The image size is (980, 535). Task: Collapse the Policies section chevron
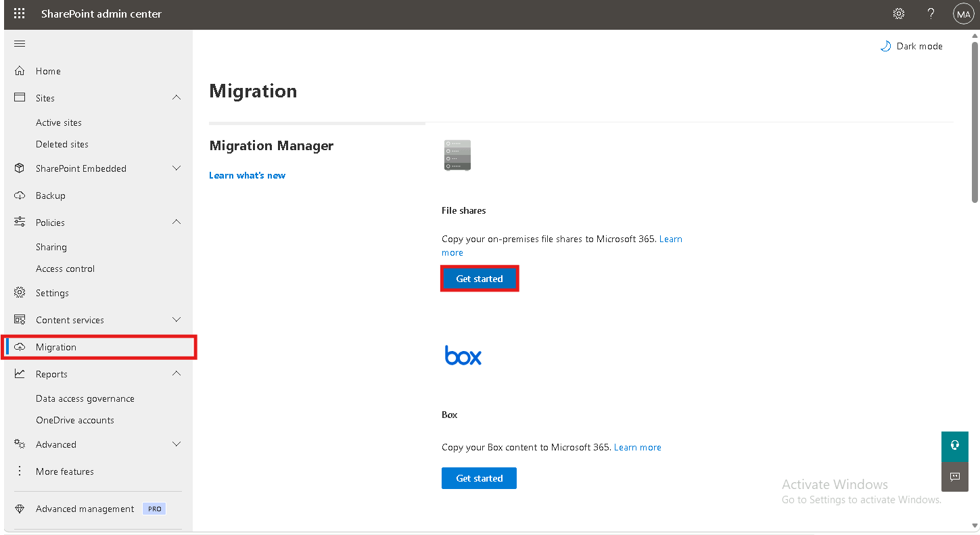177,223
